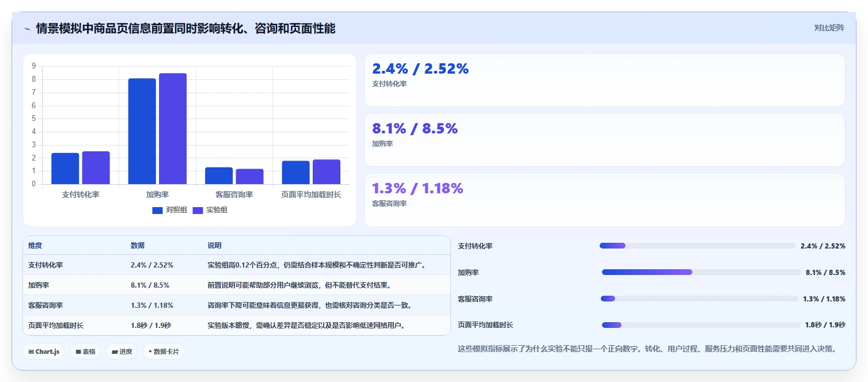Click the 对比矩阵 label in header
The image size is (868, 382).
[829, 28]
